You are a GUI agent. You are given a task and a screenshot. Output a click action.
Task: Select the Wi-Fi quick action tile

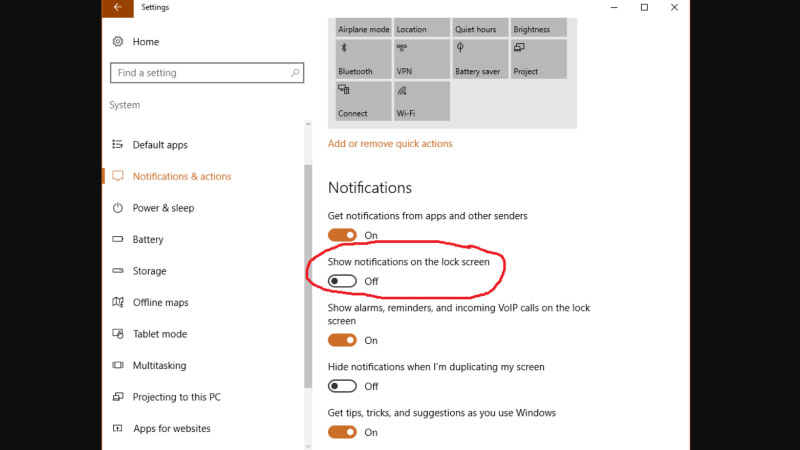click(421, 102)
